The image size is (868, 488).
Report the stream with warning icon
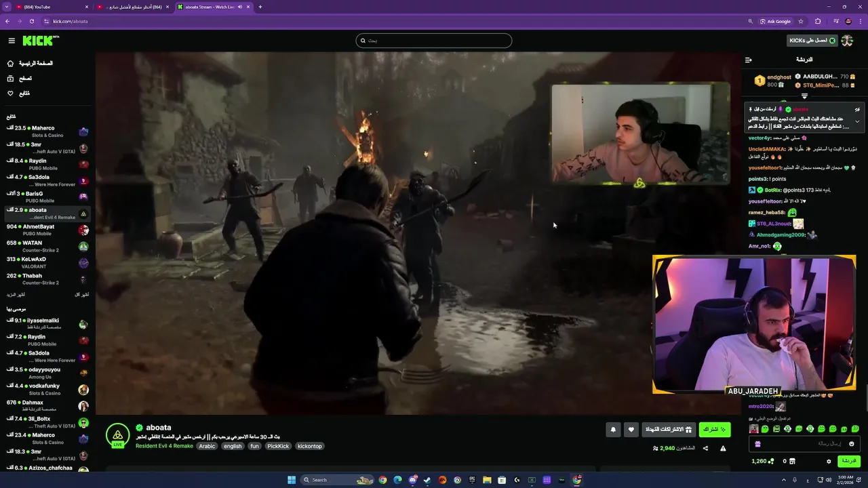coord(723,448)
